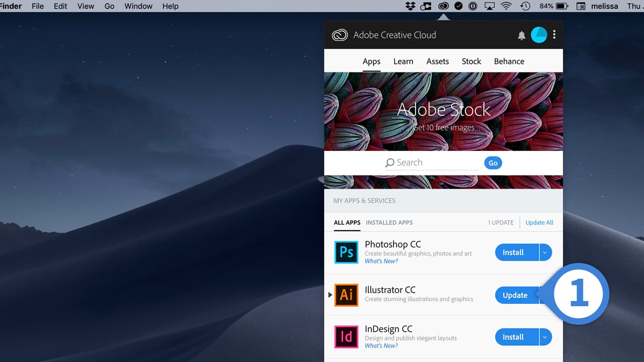
Task: Select the INSTALLED APPS filter tab
Action: 389,222
